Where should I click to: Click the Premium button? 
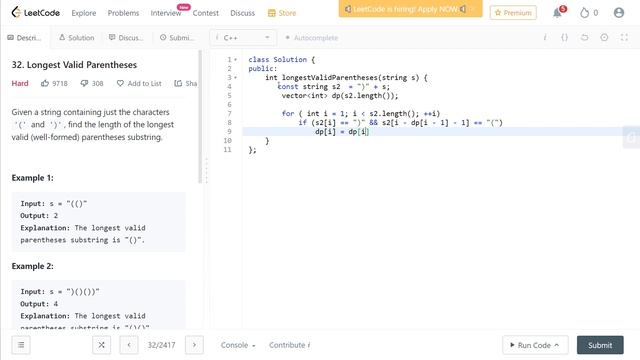coord(513,13)
